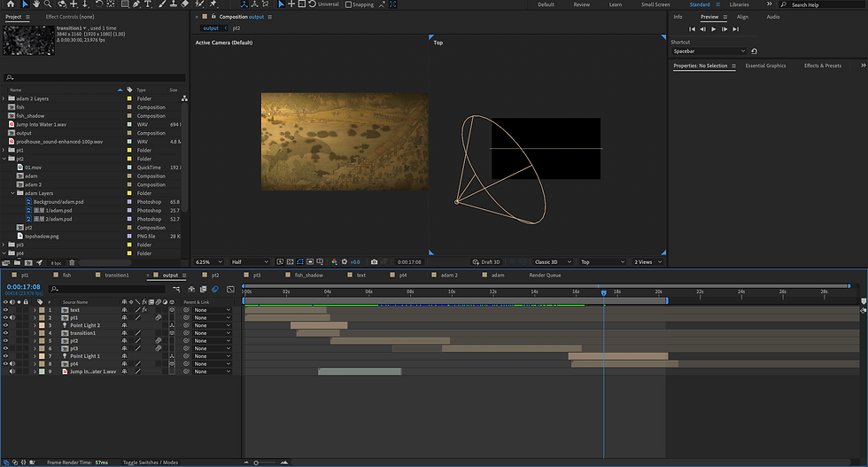868x467 pixels.
Task: Select the Zoom magnifier tool
Action: coord(48,4)
